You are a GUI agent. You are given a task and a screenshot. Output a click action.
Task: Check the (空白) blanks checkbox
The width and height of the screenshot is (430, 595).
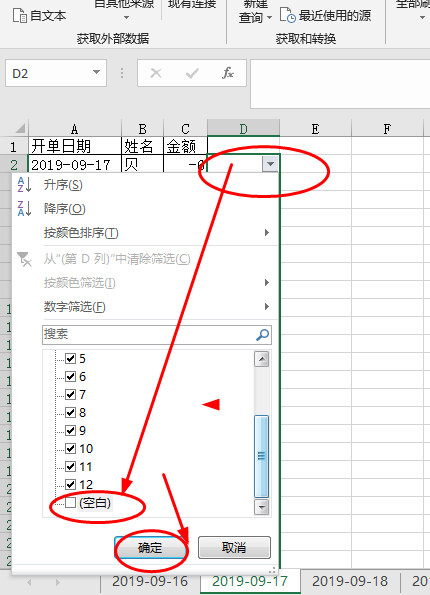71,502
